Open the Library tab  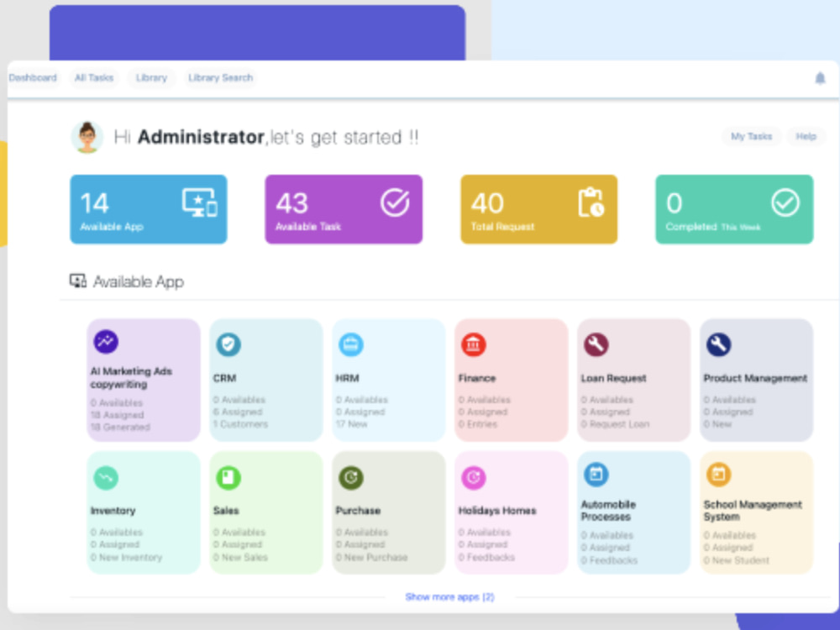pos(151,77)
